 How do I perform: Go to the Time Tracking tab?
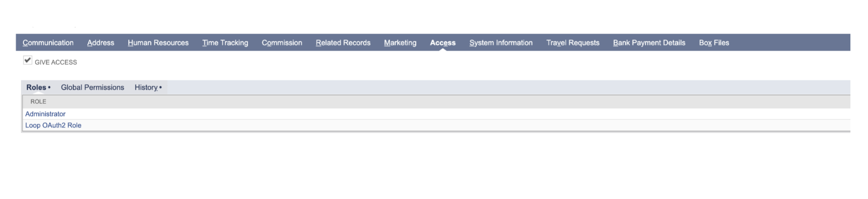[x=225, y=43]
